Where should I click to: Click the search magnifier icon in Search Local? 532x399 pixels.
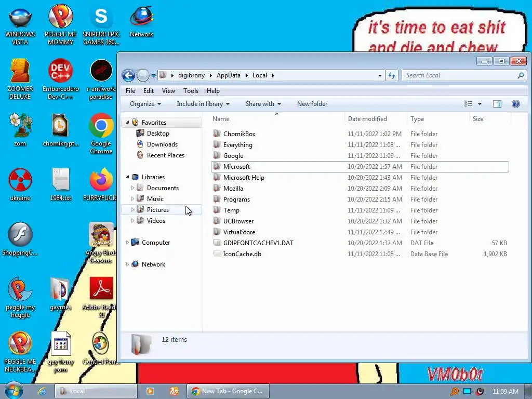(x=521, y=75)
